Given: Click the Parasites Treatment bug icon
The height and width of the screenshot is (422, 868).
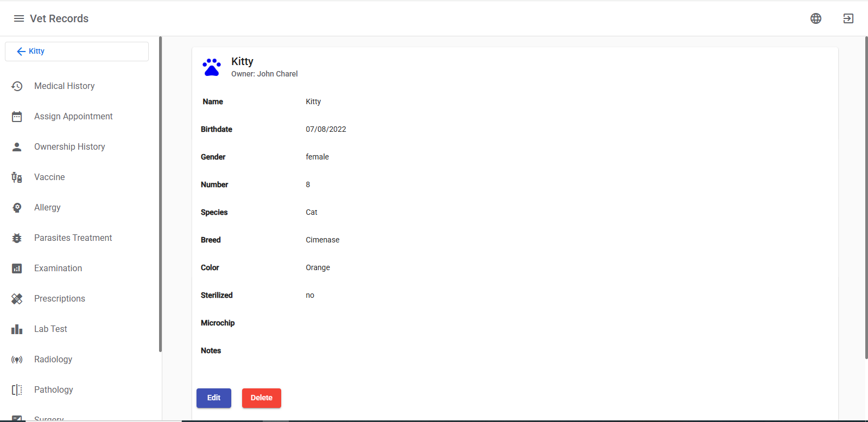Looking at the screenshot, I should click(x=17, y=238).
